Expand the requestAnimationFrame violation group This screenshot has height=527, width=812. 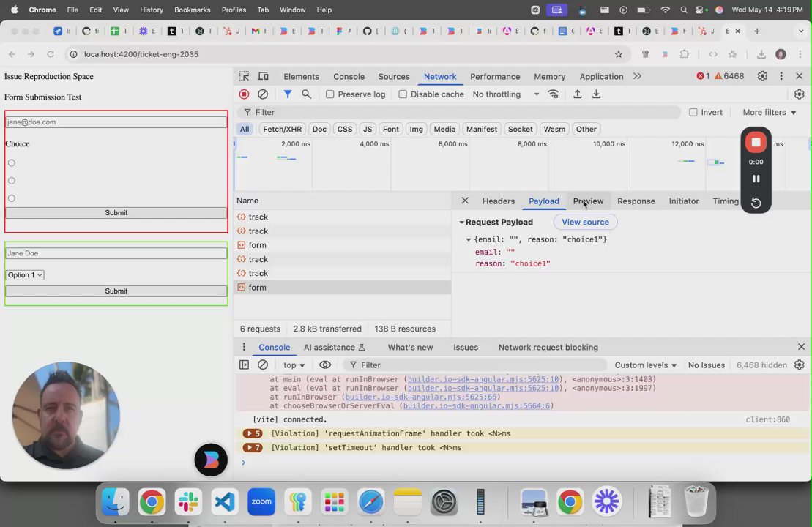click(253, 433)
